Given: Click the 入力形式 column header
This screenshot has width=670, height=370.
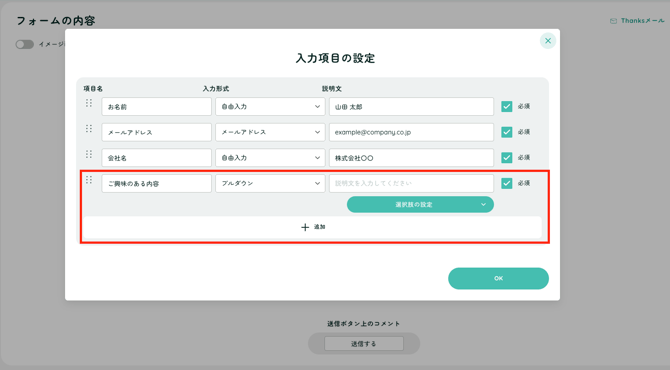Looking at the screenshot, I should click(216, 89).
